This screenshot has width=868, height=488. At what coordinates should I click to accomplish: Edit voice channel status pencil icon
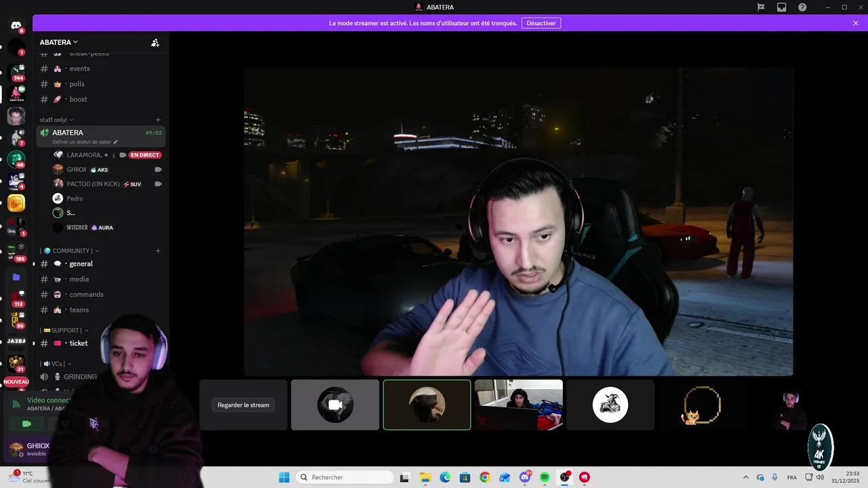point(116,142)
